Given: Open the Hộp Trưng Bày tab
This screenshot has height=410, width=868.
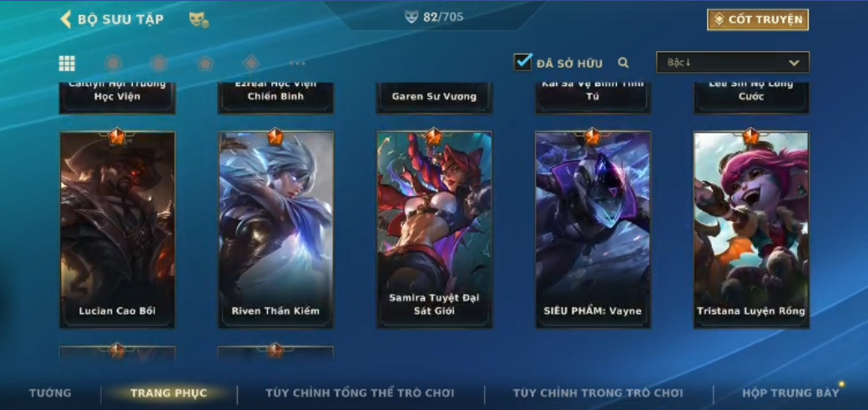Looking at the screenshot, I should pos(790,392).
